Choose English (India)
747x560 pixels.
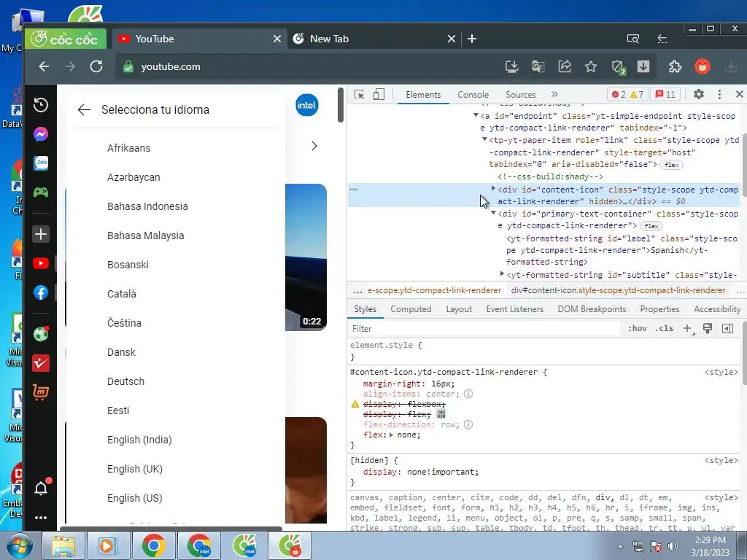click(x=139, y=440)
